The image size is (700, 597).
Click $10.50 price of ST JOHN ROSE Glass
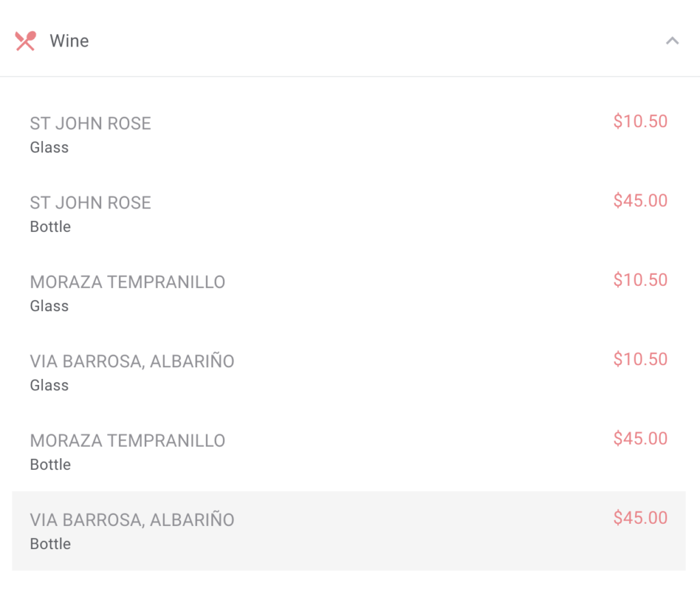tap(640, 122)
